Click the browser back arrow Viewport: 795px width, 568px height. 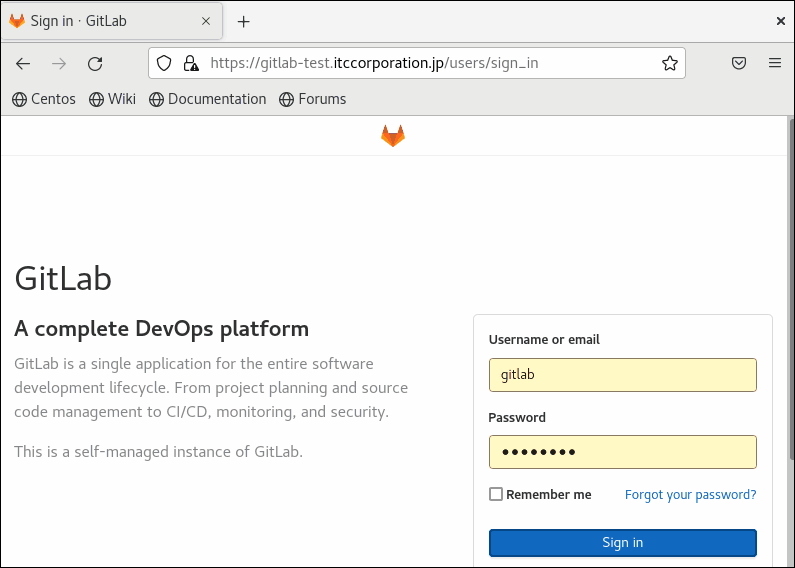(23, 63)
